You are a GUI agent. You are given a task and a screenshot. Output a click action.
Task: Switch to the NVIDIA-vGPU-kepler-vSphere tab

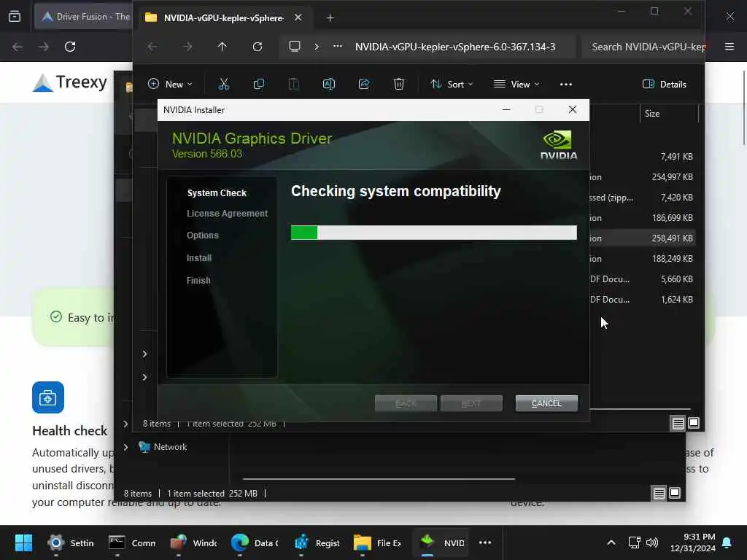point(223,17)
